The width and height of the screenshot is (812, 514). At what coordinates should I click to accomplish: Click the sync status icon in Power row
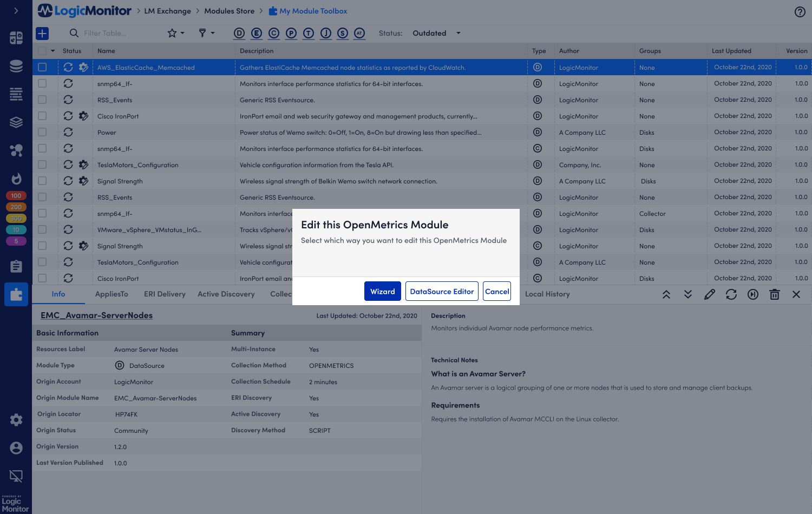coord(68,132)
